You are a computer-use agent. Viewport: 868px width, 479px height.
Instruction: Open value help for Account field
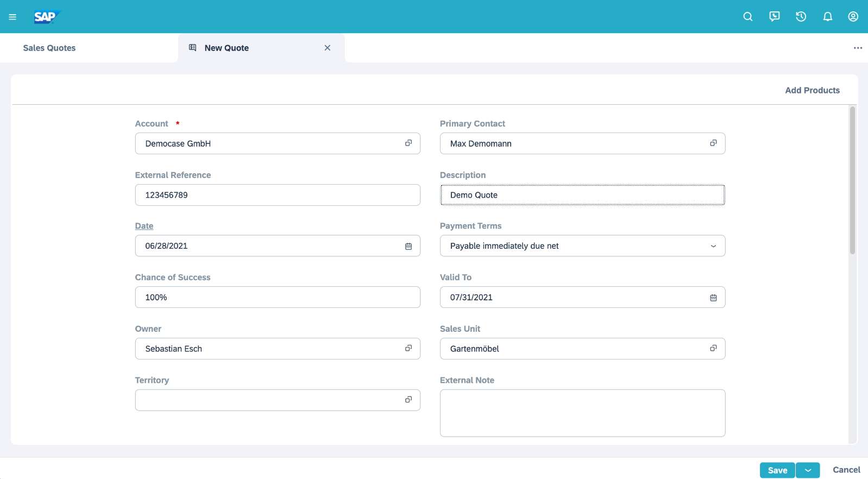point(408,143)
